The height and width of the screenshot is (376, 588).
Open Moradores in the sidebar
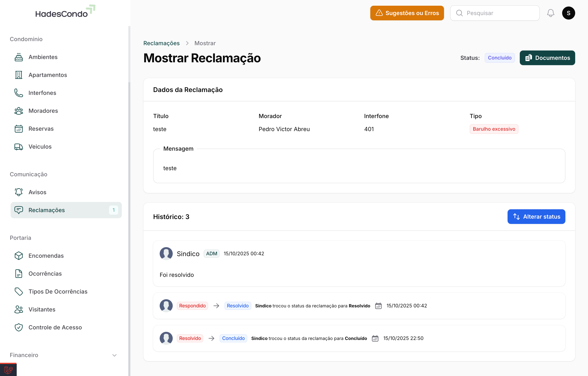click(x=43, y=111)
